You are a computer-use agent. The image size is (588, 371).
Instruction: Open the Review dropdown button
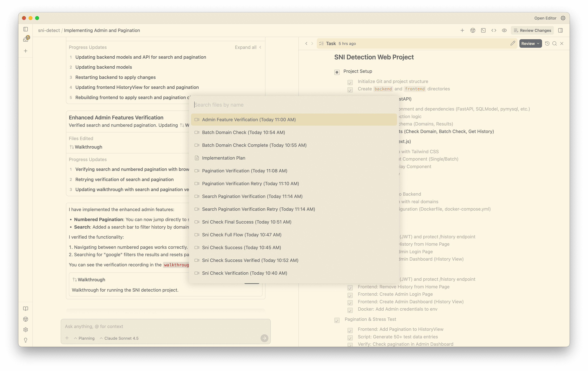coord(530,43)
